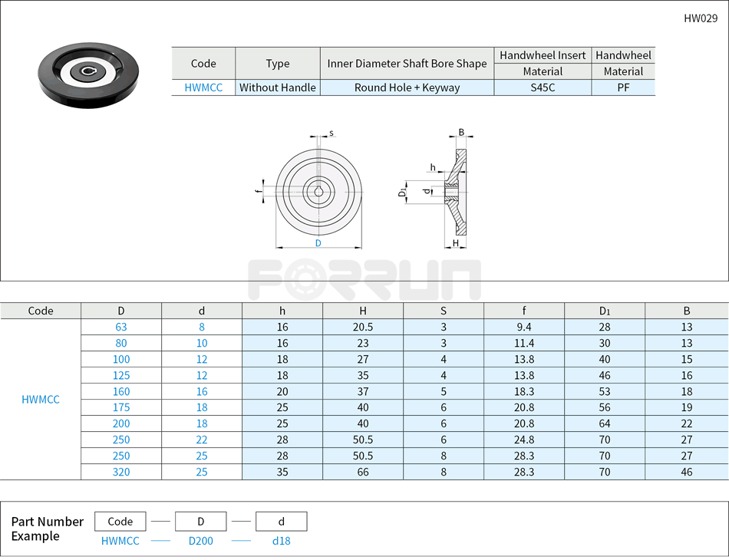Click the handwheel front view technical drawing
This screenshot has height=560, width=729.
[317, 190]
